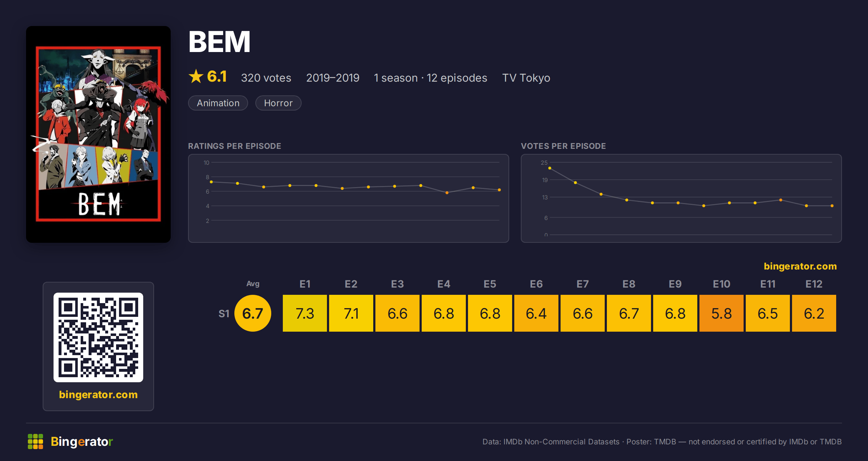
Task: Open the BEM poster thumbnail
Action: click(98, 134)
